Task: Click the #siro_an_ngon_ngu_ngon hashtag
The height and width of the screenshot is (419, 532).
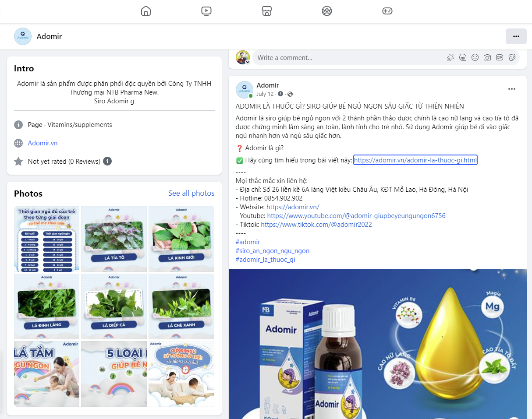Action: [272, 251]
